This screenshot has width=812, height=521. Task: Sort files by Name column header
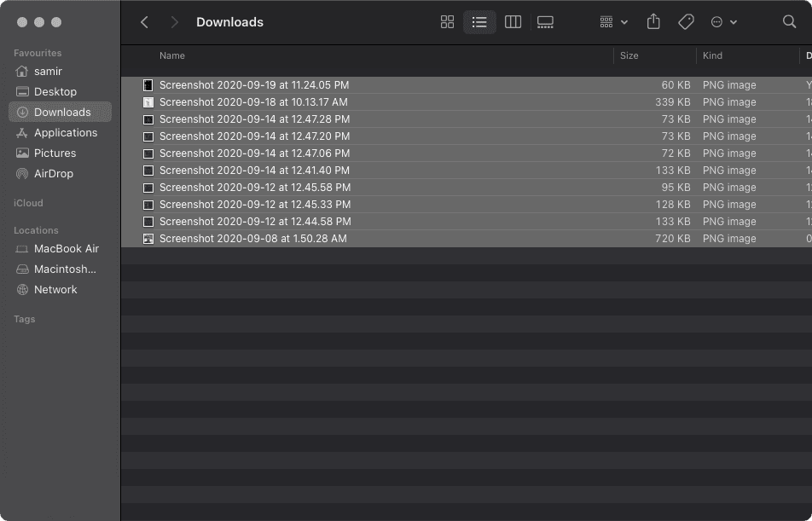click(172, 55)
